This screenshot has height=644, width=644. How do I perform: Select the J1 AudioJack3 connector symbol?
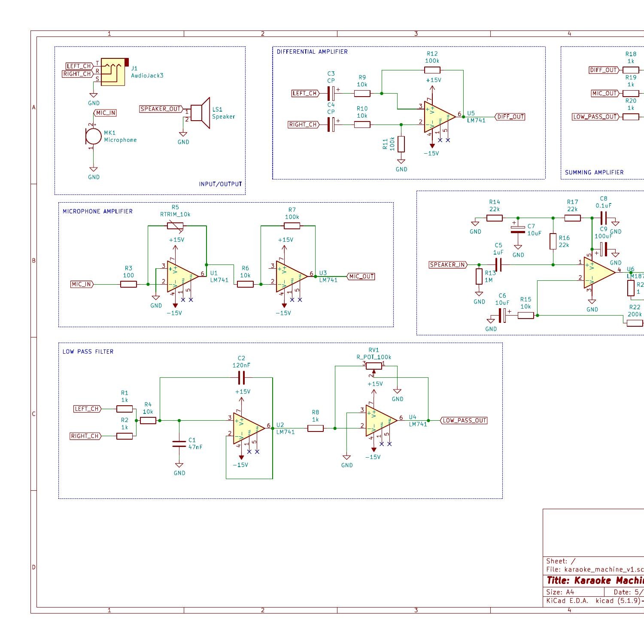(112, 71)
